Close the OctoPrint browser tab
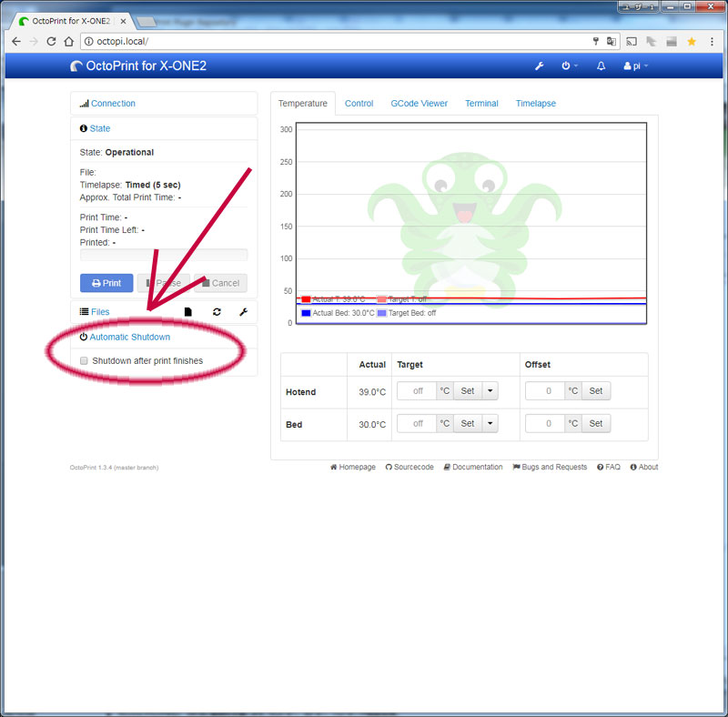This screenshot has height=717, width=728. pyautogui.click(x=123, y=21)
